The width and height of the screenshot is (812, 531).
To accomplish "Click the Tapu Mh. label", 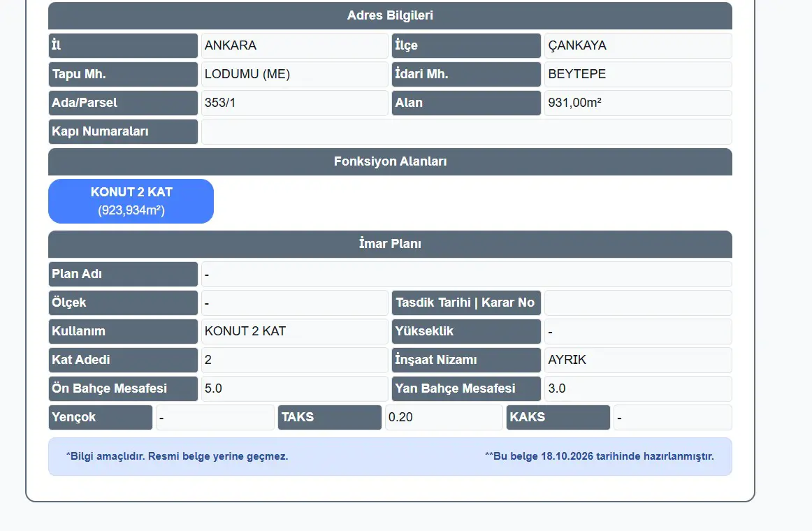I will [x=123, y=74].
